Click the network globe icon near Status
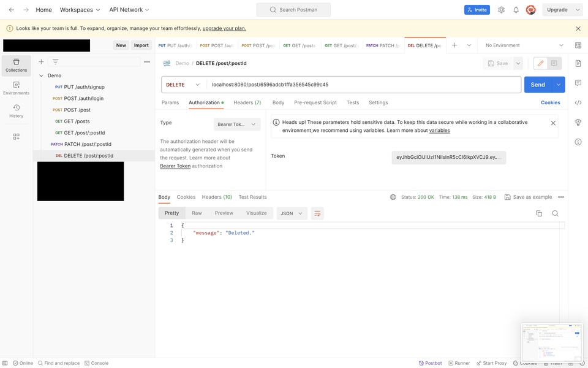 (x=393, y=197)
